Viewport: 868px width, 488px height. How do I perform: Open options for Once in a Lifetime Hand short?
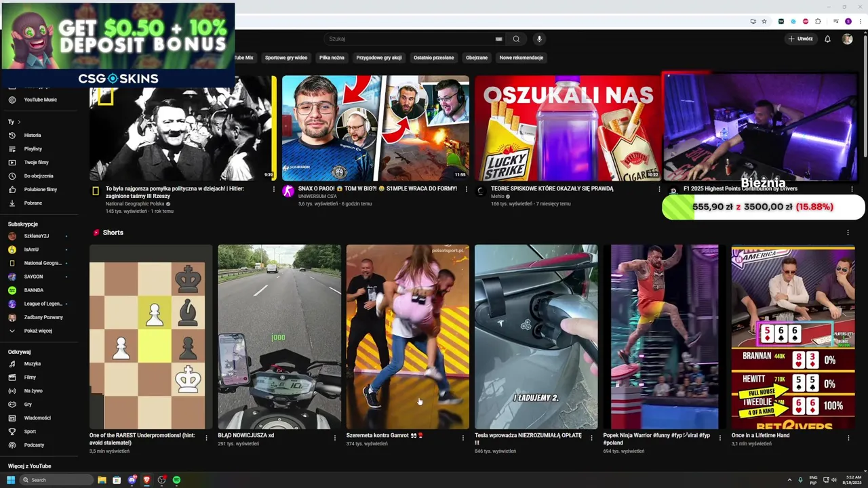coord(848,438)
